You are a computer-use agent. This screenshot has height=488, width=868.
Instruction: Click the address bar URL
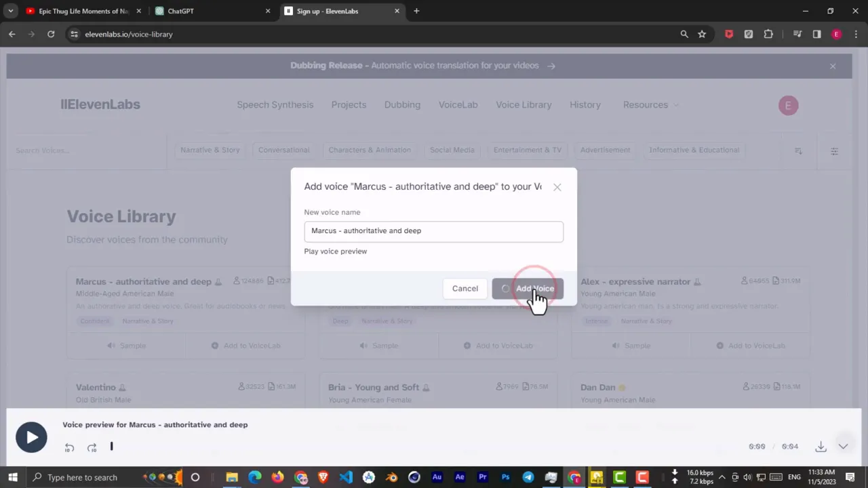click(x=129, y=35)
